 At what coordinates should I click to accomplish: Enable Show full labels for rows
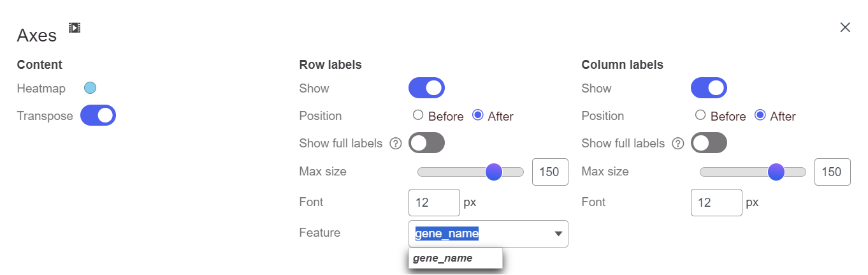pyautogui.click(x=426, y=143)
